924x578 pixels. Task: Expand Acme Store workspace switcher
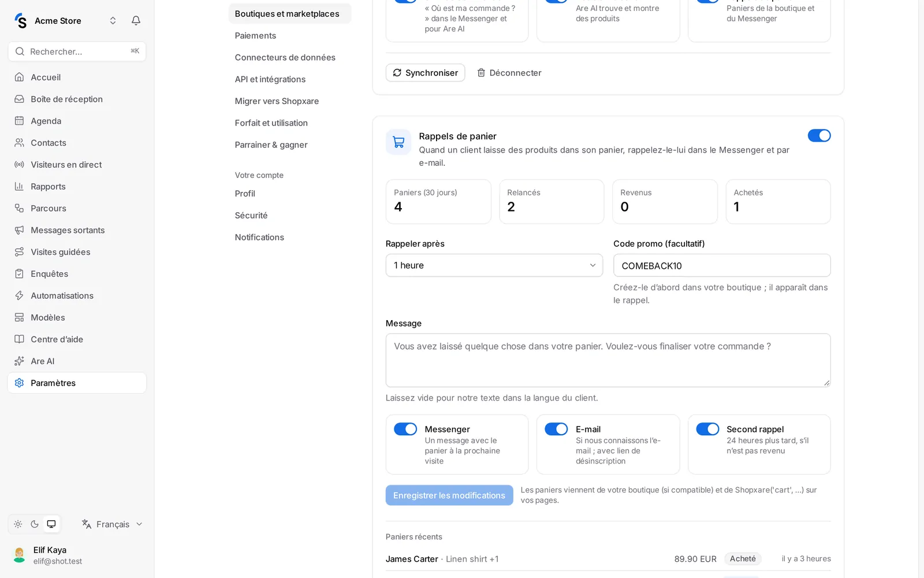(113, 21)
